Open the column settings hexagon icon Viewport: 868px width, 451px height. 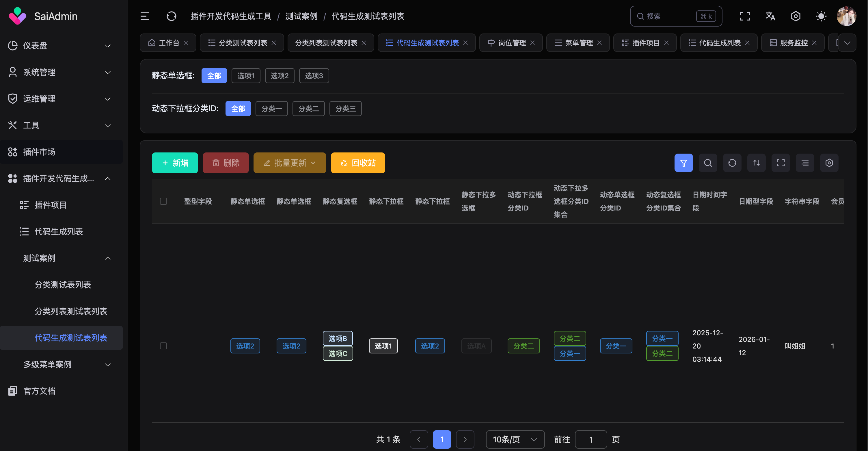[x=829, y=163]
